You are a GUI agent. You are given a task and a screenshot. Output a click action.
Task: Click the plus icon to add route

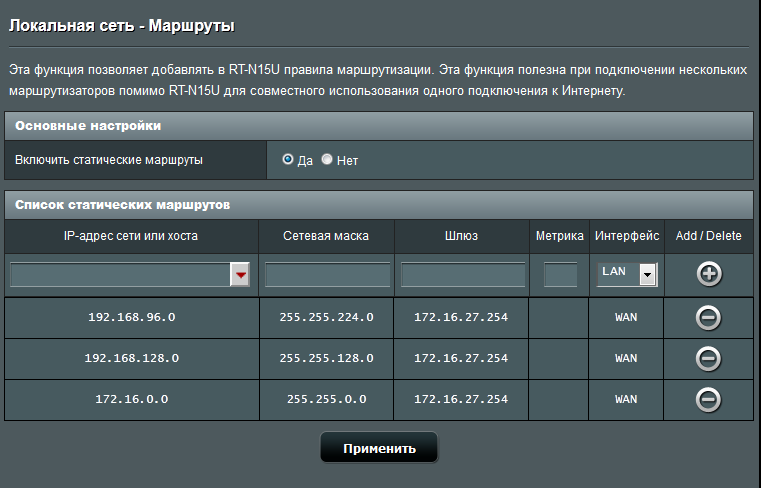pos(709,274)
